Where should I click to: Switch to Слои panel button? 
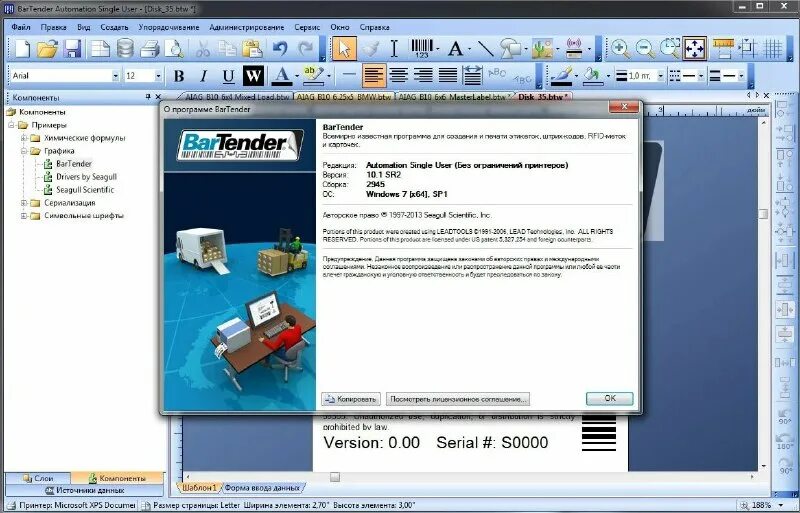point(38,478)
